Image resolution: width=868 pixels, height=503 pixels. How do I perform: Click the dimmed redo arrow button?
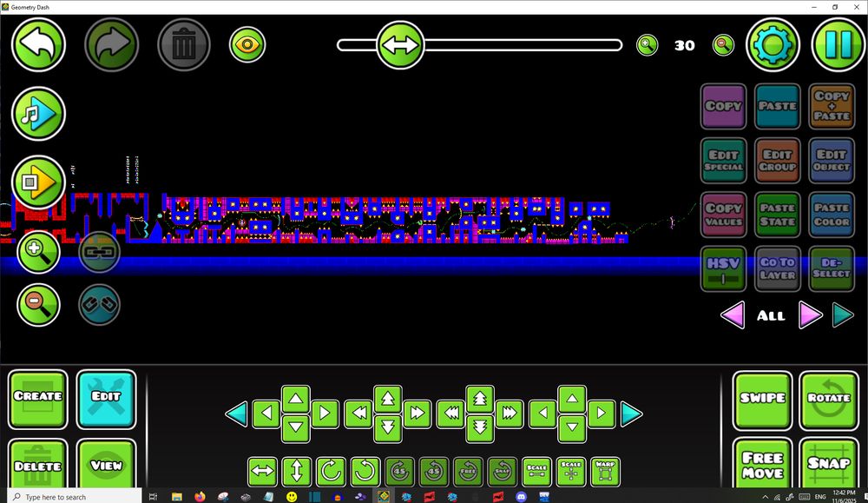coord(111,44)
